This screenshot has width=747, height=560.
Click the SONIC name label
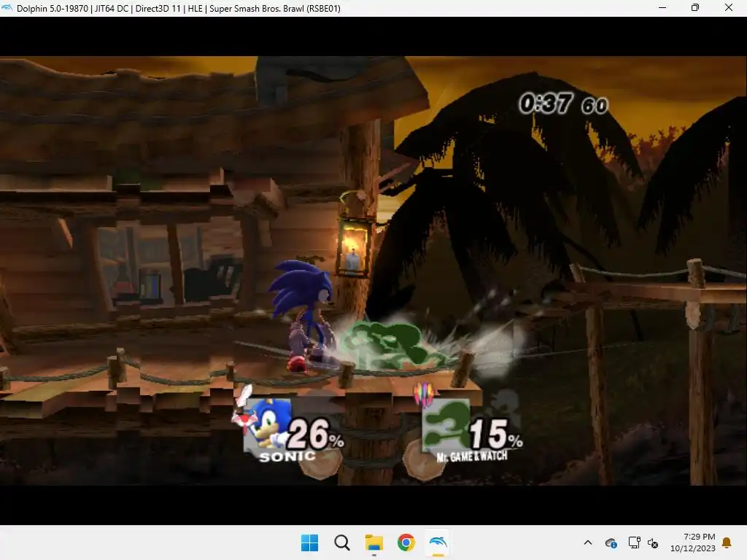287,456
